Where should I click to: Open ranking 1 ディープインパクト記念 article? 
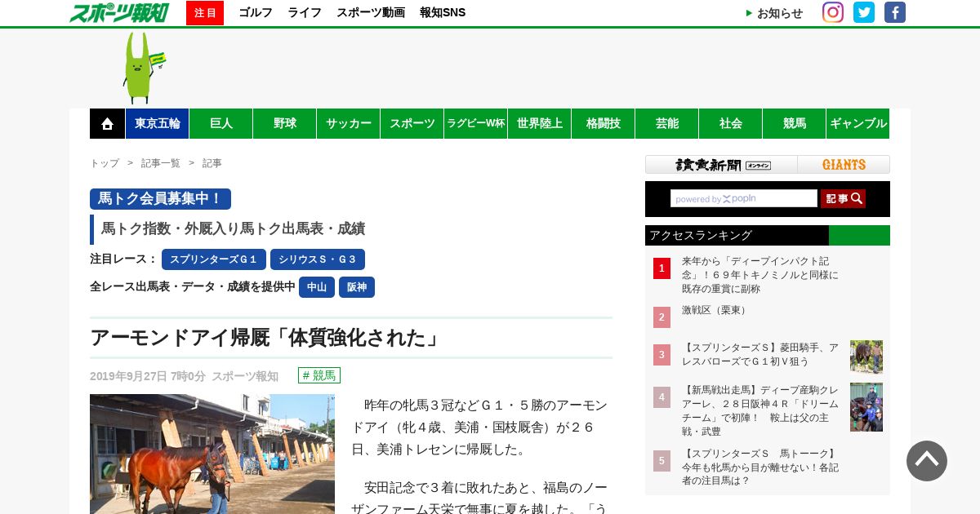[760, 275]
